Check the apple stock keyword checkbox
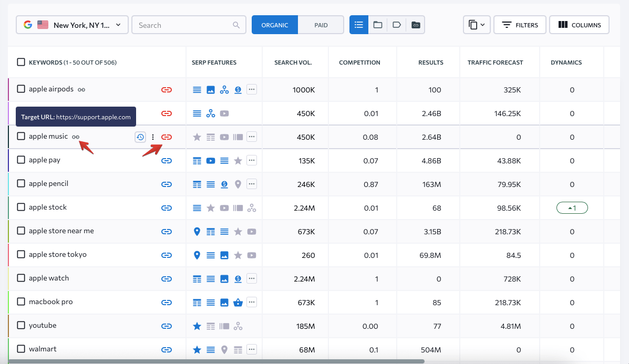This screenshot has width=629, height=364. (x=21, y=207)
